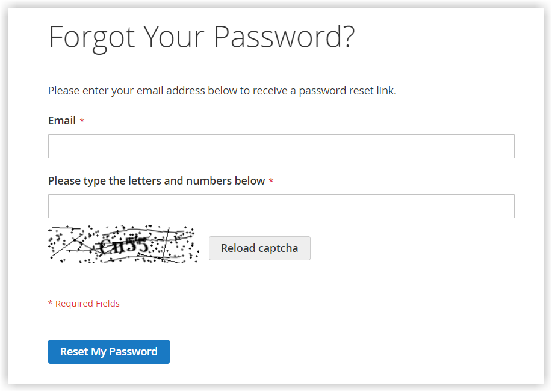This screenshot has height=392, width=552.
Task: Submit with Reset My Password button
Action: pos(109,352)
